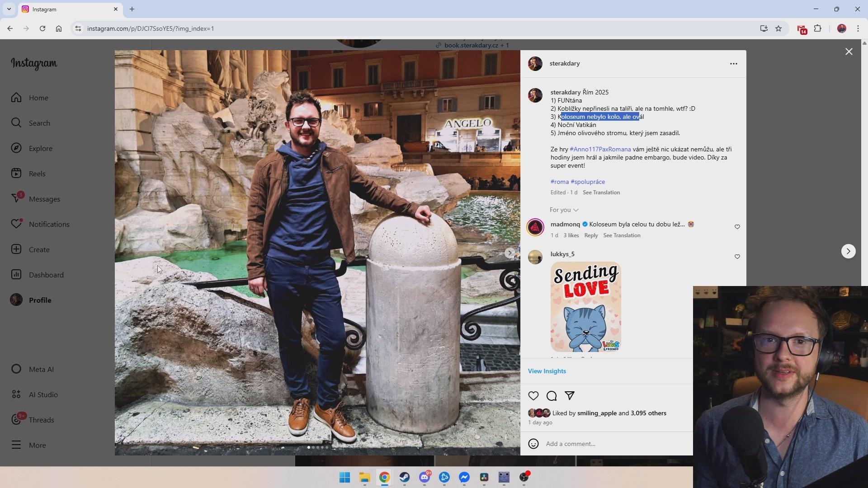
Task: Open comment bubble icon under post
Action: (551, 396)
